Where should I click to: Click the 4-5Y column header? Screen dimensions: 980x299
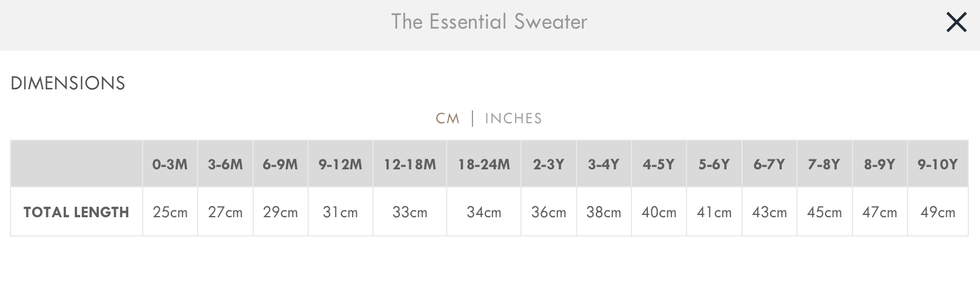[658, 165]
